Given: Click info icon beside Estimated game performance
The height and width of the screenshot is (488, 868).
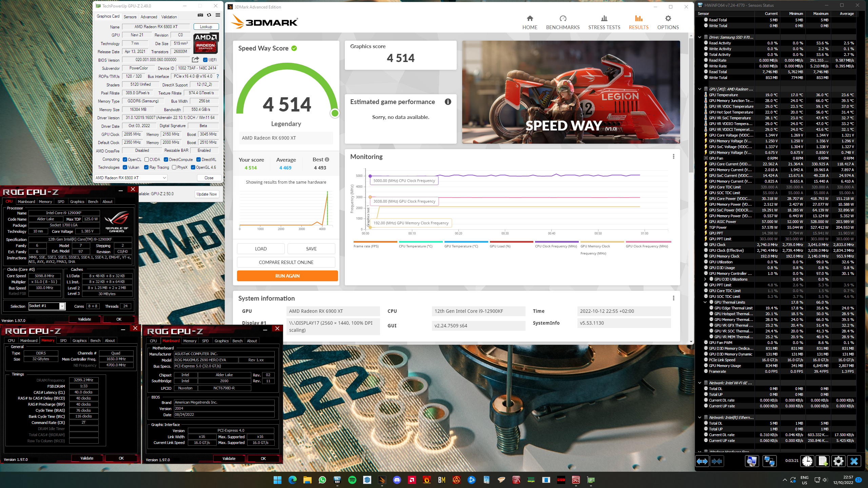Looking at the screenshot, I should coord(448,102).
